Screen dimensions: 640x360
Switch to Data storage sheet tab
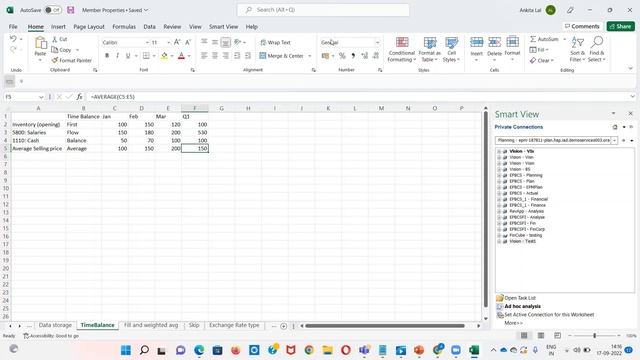(x=55, y=325)
